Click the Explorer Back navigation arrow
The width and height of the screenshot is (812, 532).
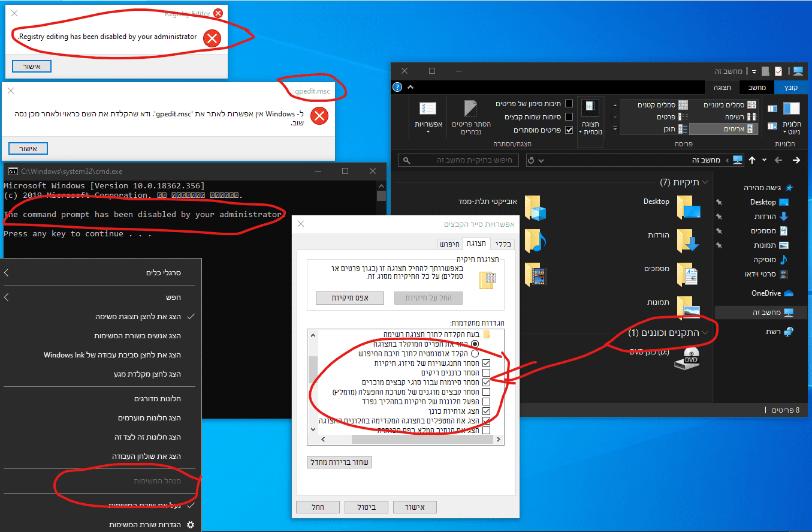796,160
